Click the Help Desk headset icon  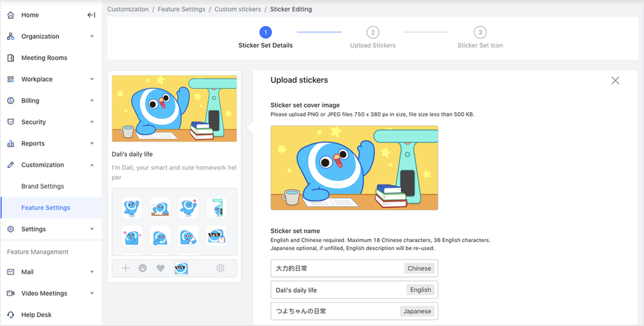point(11,314)
